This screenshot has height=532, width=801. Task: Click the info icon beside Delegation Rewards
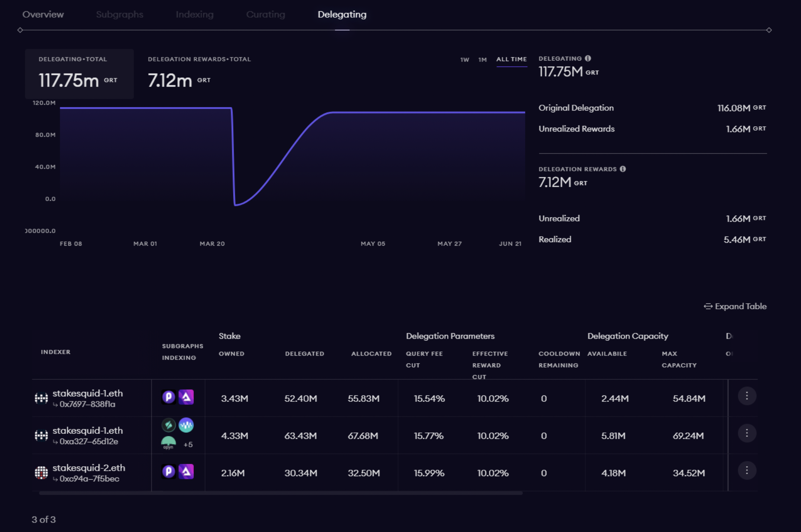[x=623, y=169]
